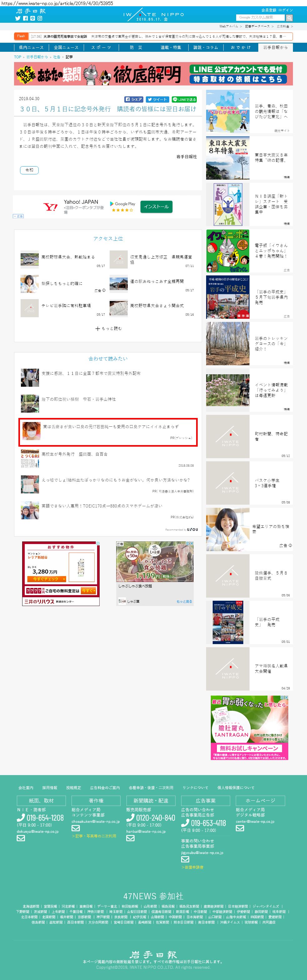Screen dimensions: 307x980
Task: Open イワさんとニッポちゃん sidebar card
Action: click(250, 251)
